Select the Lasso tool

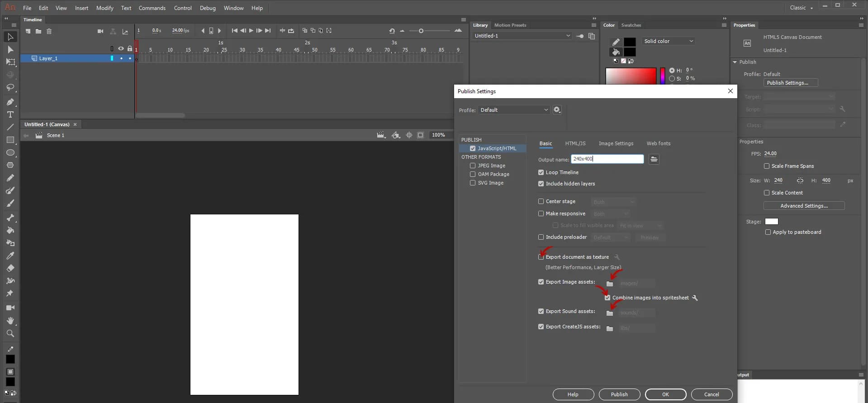tap(10, 87)
